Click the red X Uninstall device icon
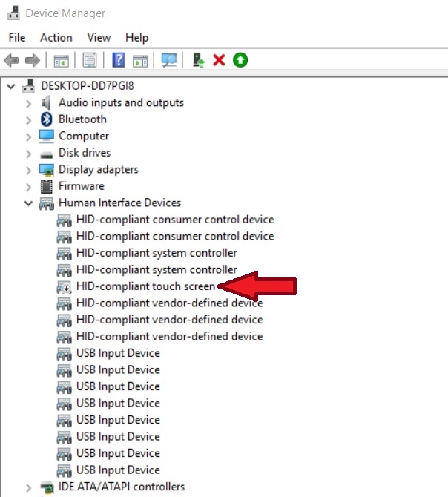448x497 pixels. [x=219, y=60]
